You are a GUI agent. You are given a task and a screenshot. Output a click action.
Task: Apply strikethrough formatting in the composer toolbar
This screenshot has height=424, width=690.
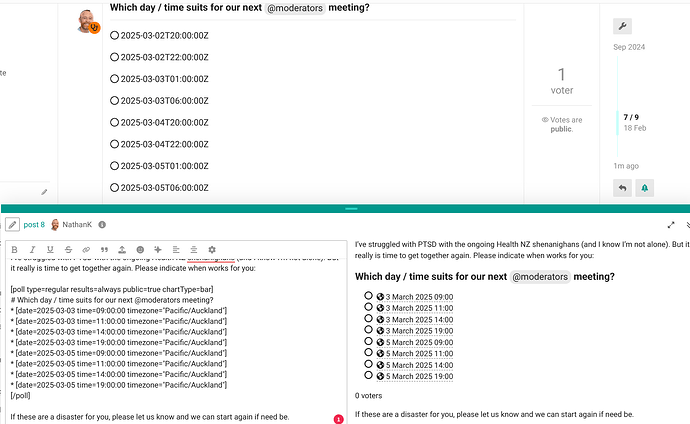(x=68, y=249)
